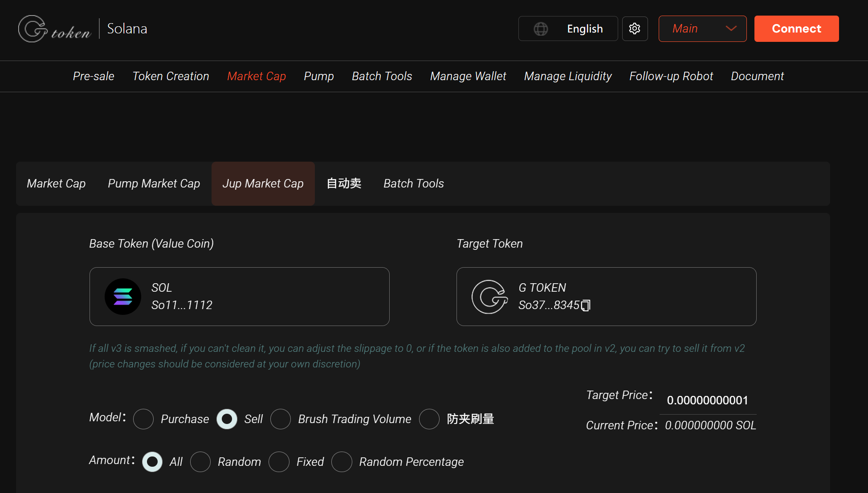Click the Target Price input field
This screenshot has height=493, width=868.
707,400
